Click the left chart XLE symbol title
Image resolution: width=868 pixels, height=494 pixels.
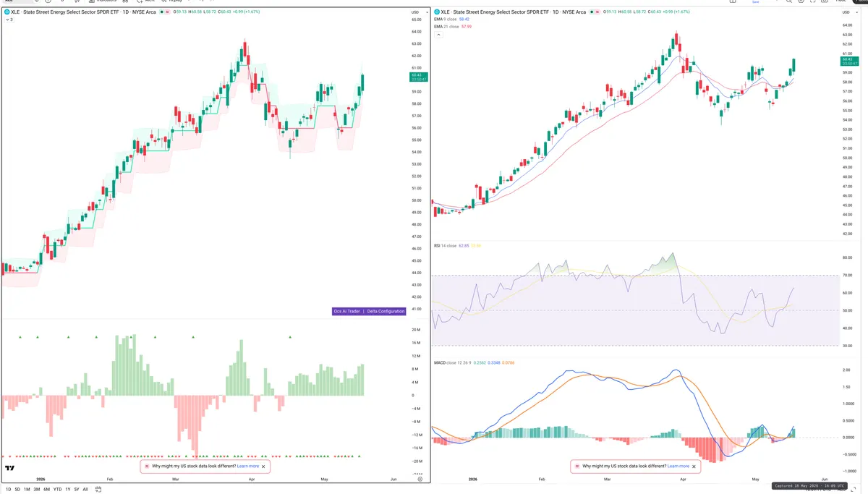point(82,12)
